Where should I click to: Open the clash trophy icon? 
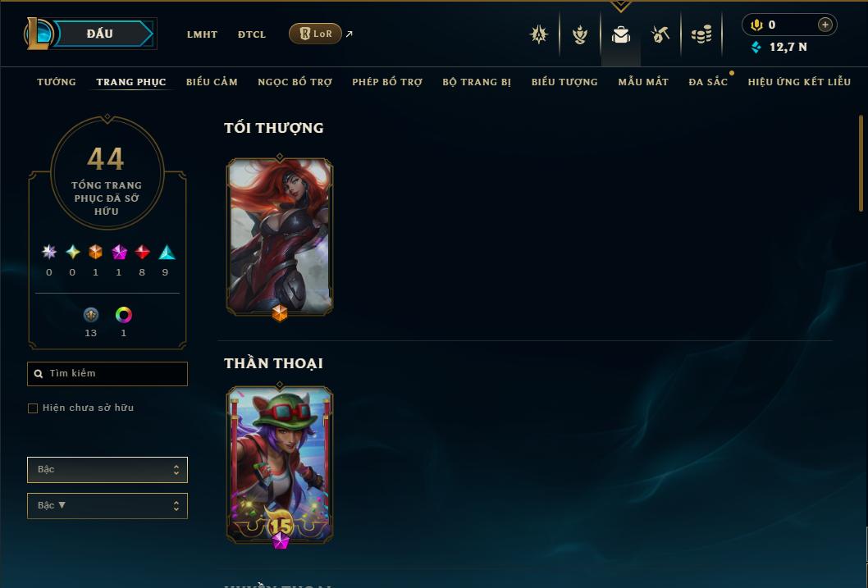pos(579,34)
